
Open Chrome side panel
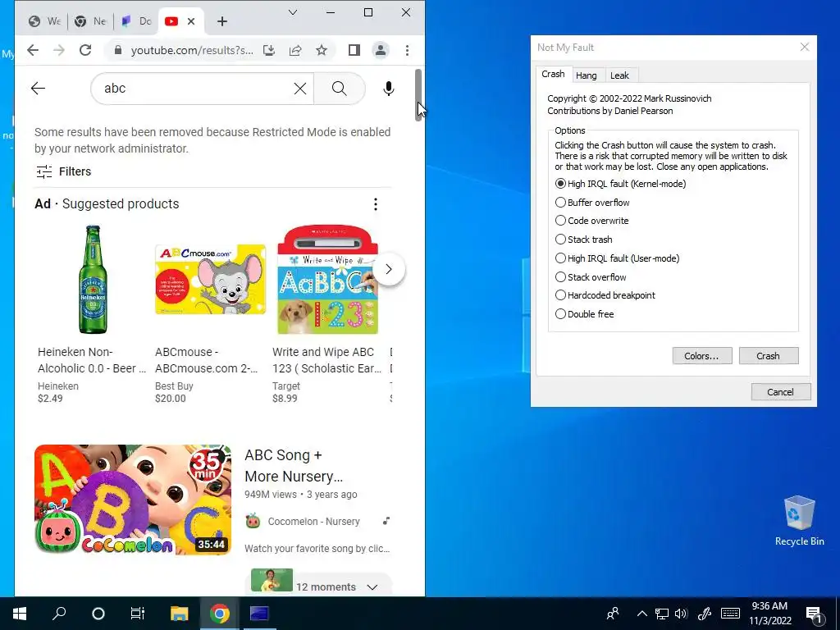click(354, 50)
